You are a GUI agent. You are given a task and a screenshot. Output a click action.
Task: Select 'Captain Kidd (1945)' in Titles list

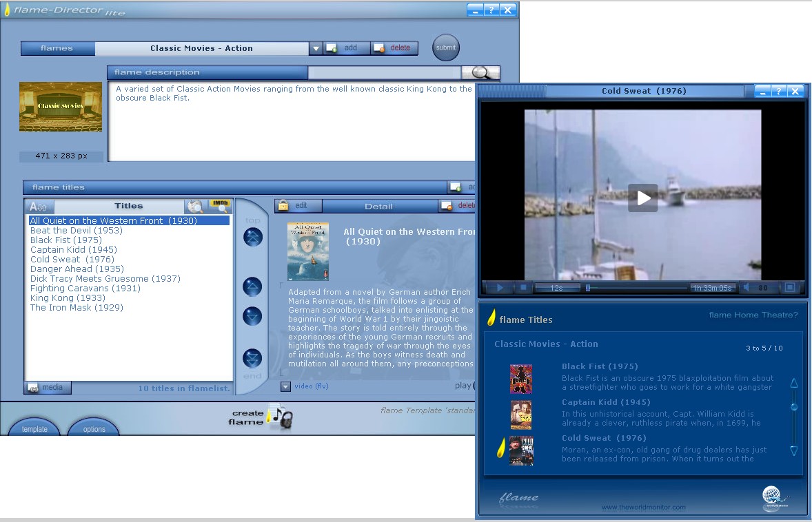click(x=74, y=249)
